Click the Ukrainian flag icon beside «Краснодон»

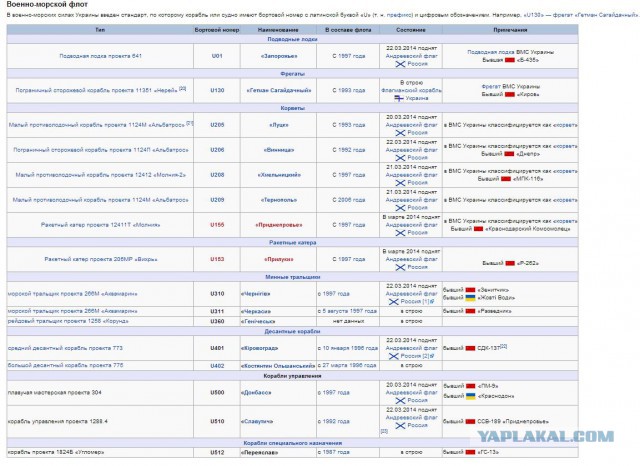click(470, 396)
